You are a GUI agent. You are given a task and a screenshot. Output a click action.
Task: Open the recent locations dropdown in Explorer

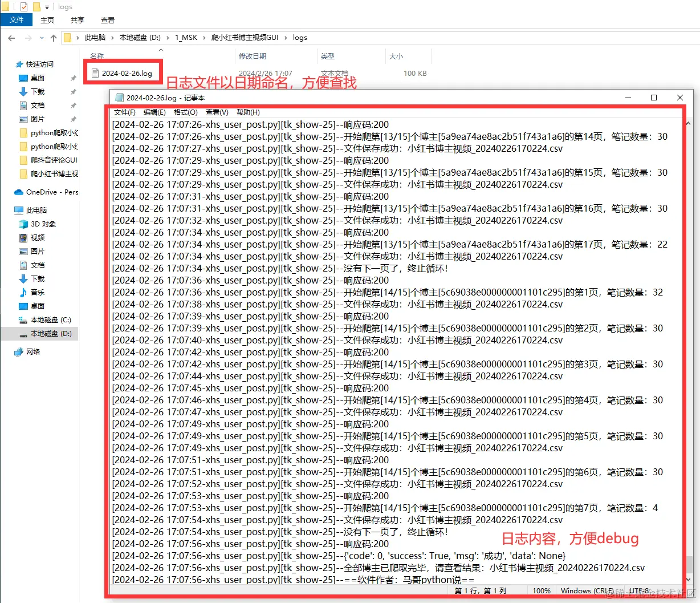tap(42, 38)
